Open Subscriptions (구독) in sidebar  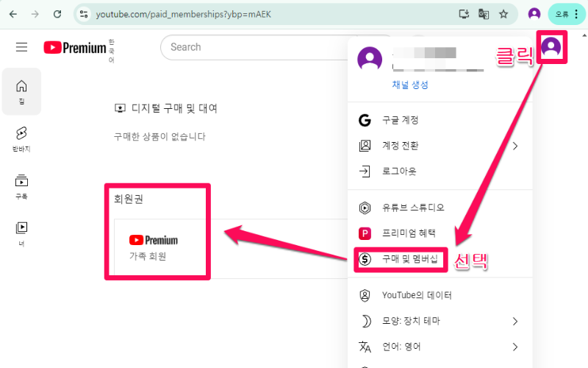point(21,186)
